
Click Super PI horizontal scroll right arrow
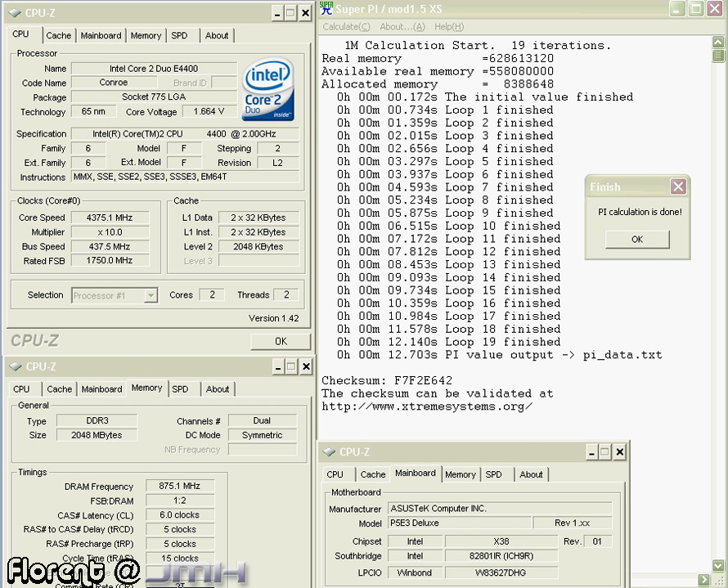pyautogui.click(x=703, y=580)
